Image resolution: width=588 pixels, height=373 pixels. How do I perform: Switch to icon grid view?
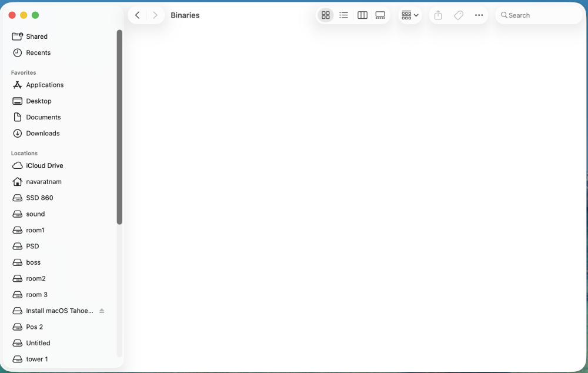(x=326, y=15)
